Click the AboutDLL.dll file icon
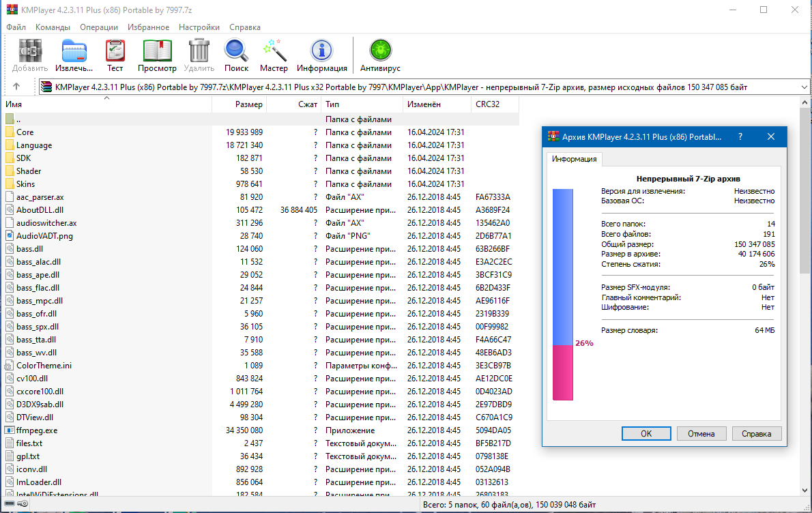Screen dimensions: 812x513 (x=10, y=209)
